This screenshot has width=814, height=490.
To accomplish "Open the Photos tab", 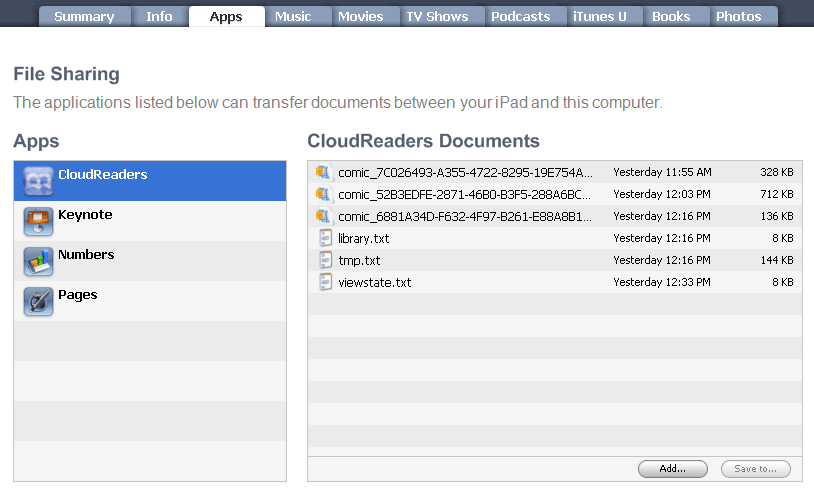I will pyautogui.click(x=739, y=17).
